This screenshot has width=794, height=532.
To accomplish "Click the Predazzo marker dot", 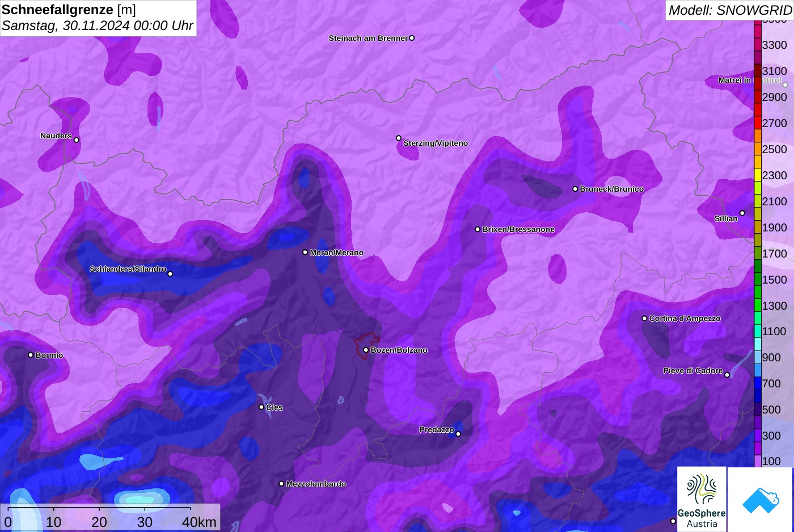I will [x=458, y=434].
